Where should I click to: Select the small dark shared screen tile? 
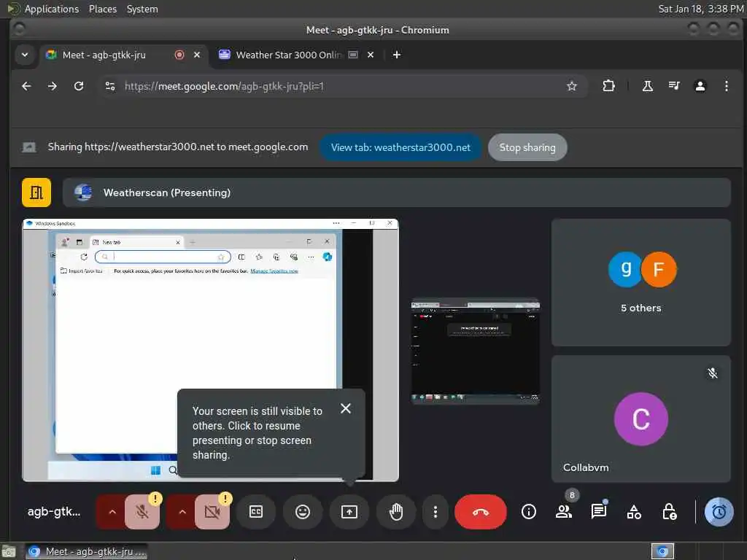(476, 351)
